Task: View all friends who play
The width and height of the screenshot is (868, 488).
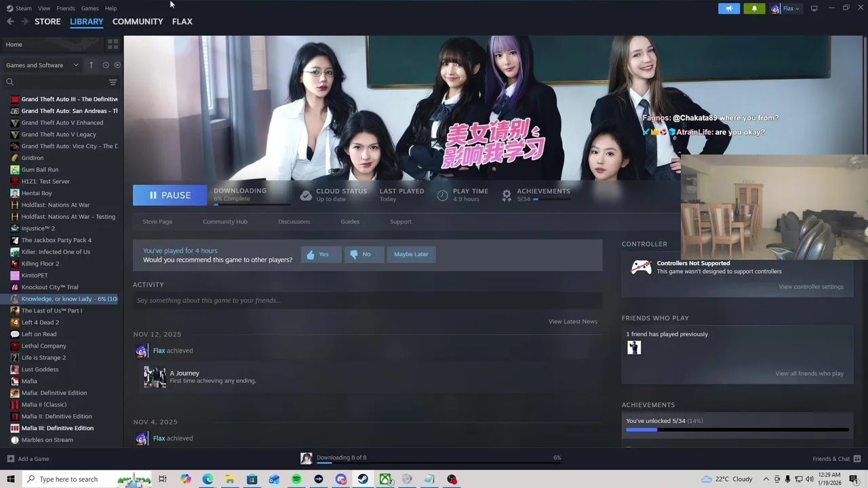Action: click(x=809, y=373)
